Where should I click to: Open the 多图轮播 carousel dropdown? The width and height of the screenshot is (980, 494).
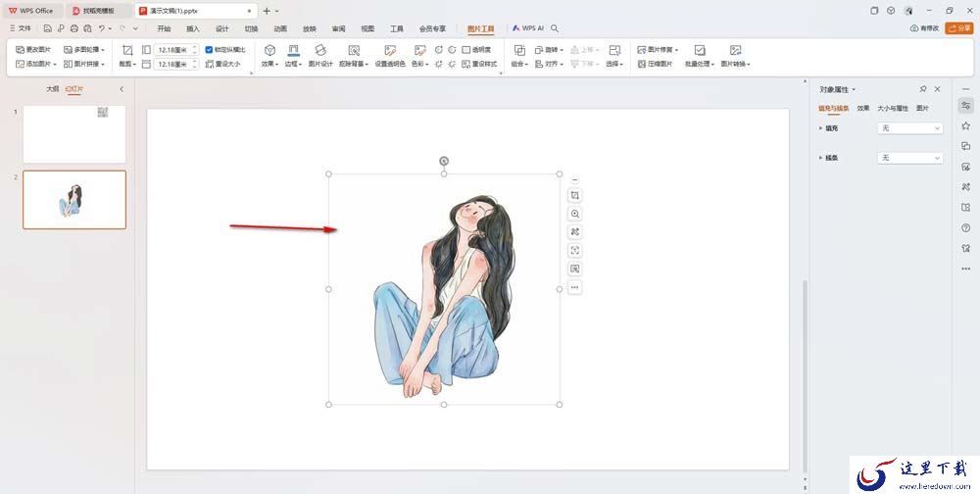(83, 49)
